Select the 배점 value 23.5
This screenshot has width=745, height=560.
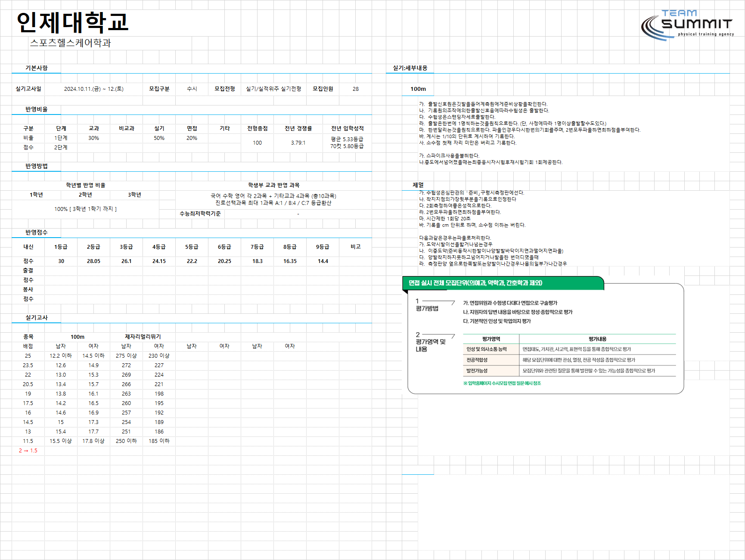tap(28, 365)
